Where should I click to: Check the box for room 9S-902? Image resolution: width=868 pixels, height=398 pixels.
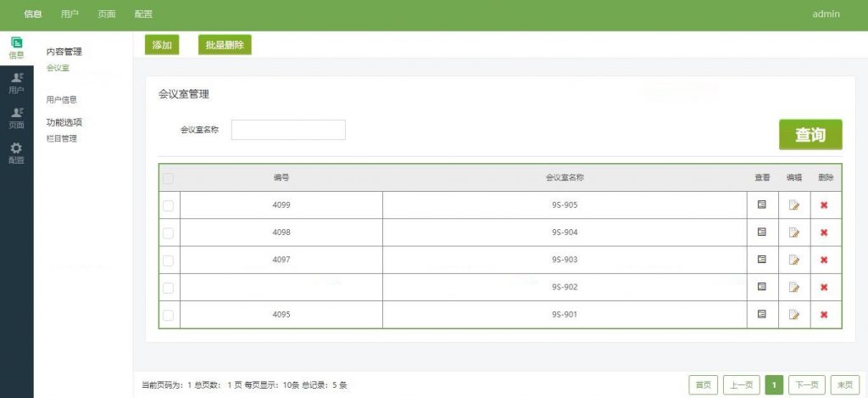169,289
